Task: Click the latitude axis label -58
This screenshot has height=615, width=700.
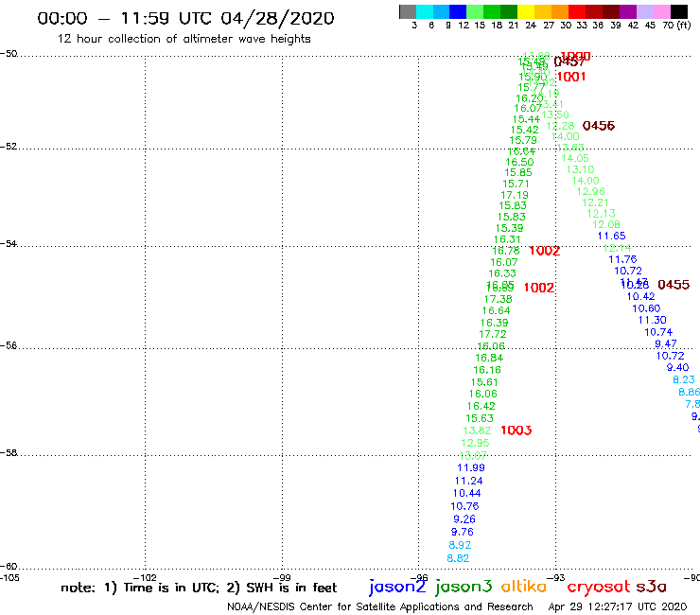Action: [x=9, y=453]
